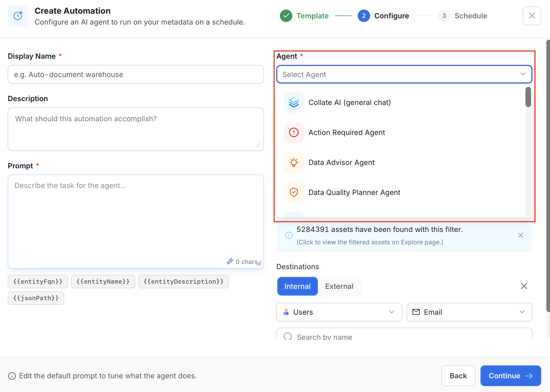
Task: Open filtered assets on Explore page link
Action: [370, 242]
